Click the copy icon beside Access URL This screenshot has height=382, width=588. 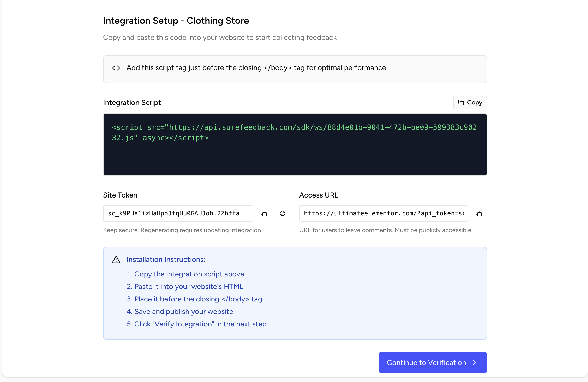pyautogui.click(x=479, y=213)
